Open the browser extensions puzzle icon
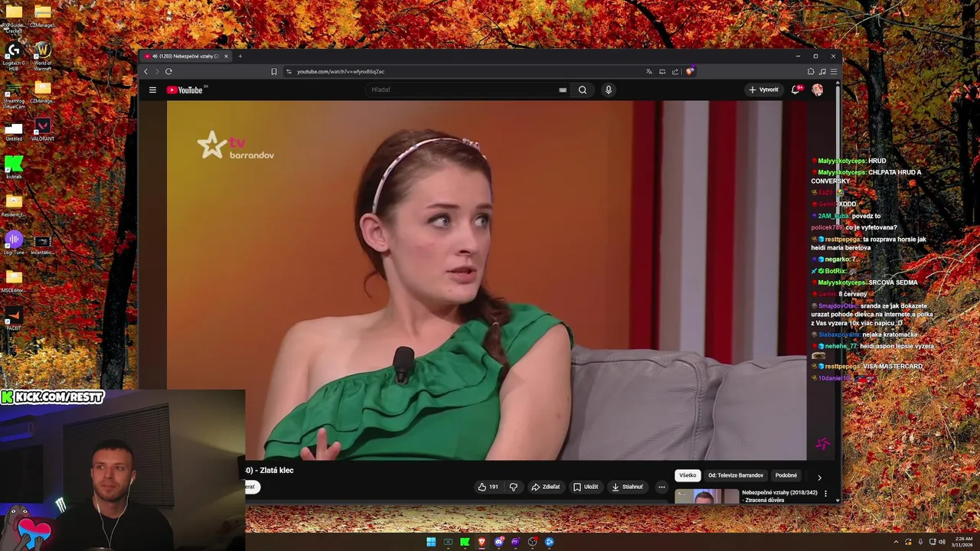This screenshot has width=980, height=551. [x=811, y=71]
